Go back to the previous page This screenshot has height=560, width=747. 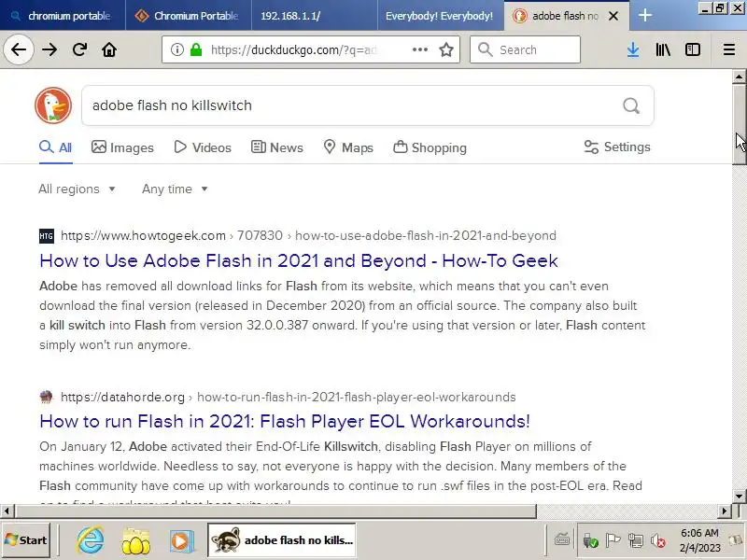[x=19, y=49]
